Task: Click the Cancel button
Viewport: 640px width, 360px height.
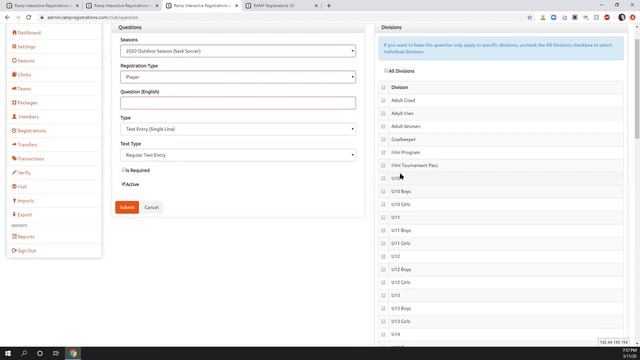Action: click(x=151, y=207)
